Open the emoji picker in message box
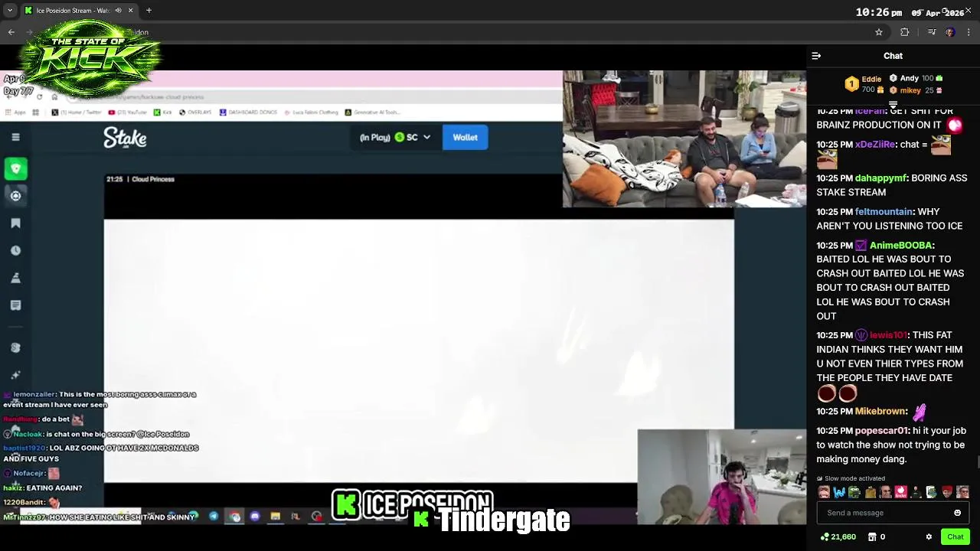This screenshot has height=551, width=980. (x=957, y=513)
